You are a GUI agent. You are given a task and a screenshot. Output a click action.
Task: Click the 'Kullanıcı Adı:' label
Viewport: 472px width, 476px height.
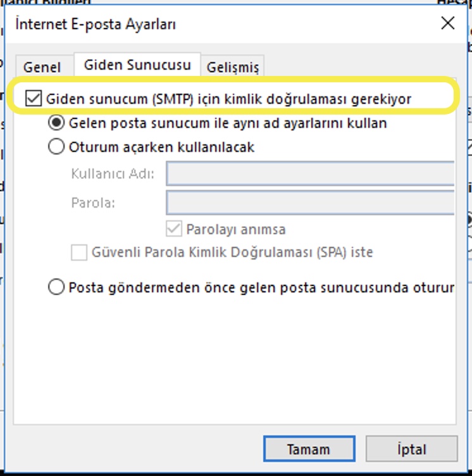pos(113,175)
